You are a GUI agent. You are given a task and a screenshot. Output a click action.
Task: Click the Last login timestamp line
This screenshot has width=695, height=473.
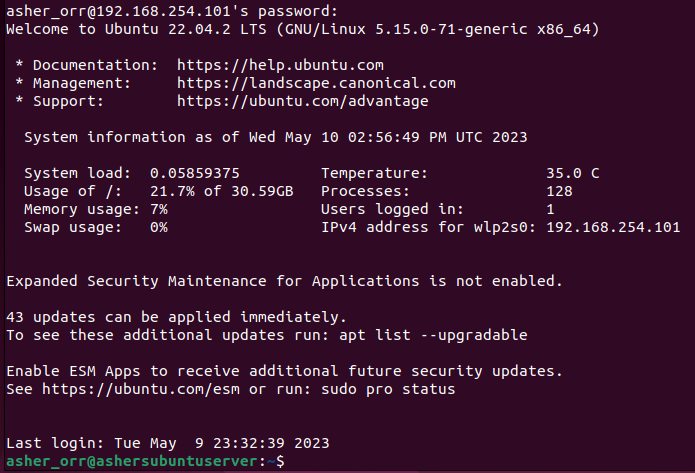tap(168, 443)
